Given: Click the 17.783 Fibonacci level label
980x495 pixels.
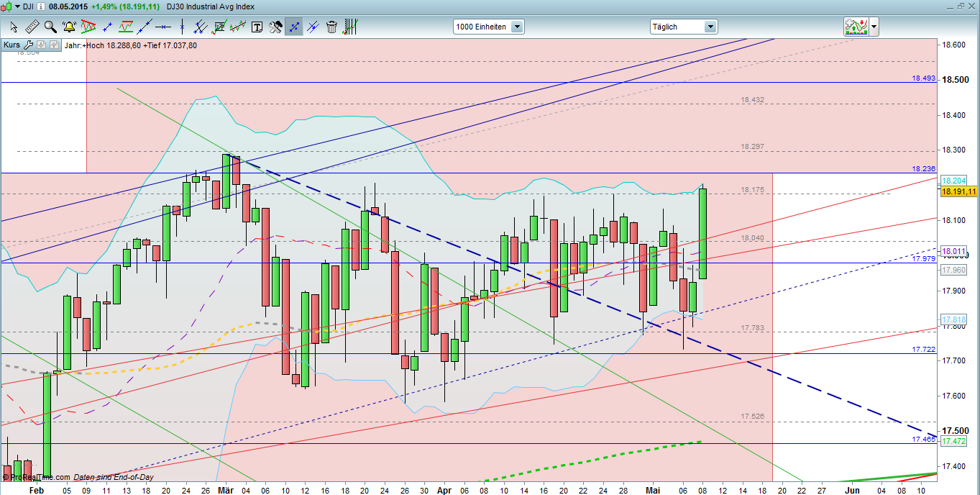Looking at the screenshot, I should pos(752,327).
